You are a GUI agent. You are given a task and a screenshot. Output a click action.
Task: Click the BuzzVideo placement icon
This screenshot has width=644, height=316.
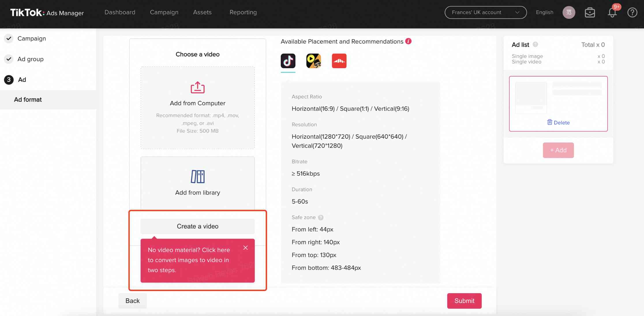click(313, 60)
